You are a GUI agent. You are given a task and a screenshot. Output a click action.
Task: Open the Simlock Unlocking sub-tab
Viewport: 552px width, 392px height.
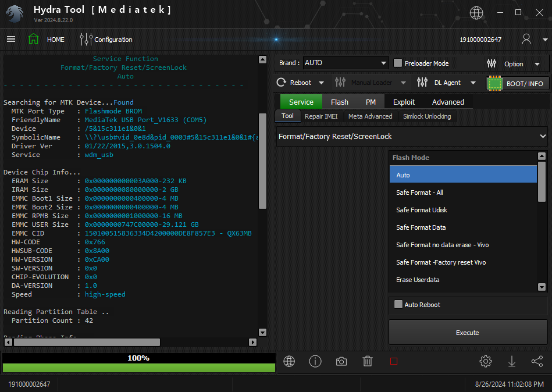click(x=427, y=116)
